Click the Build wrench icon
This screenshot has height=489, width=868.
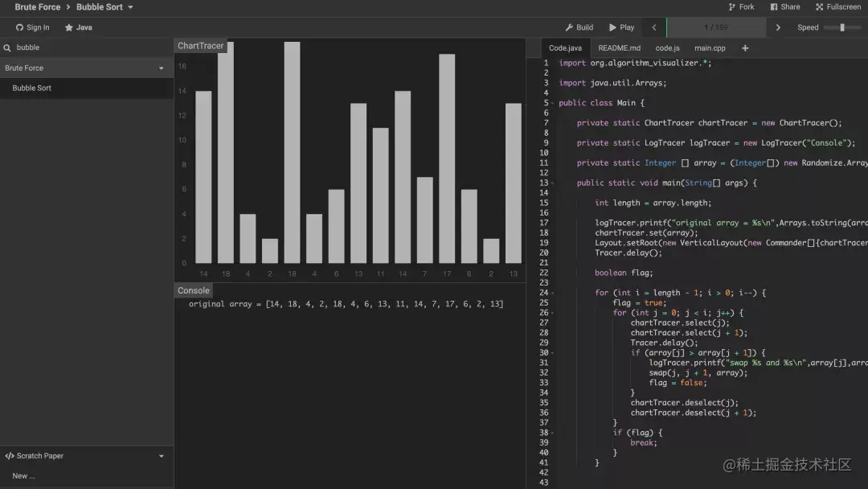pyautogui.click(x=569, y=27)
